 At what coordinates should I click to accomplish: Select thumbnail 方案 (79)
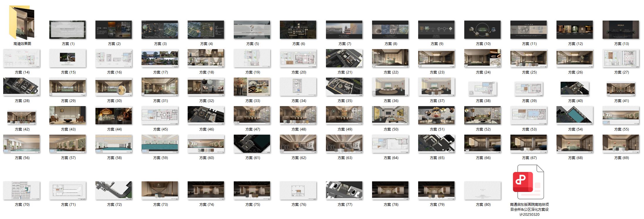(x=436, y=190)
